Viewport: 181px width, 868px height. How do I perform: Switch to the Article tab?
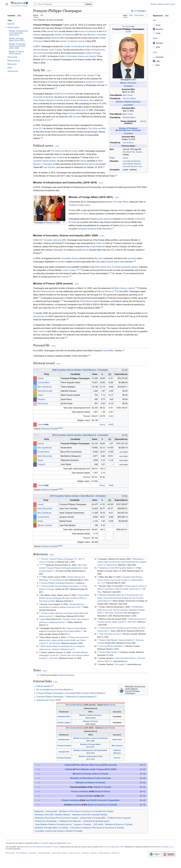coord(35,15)
